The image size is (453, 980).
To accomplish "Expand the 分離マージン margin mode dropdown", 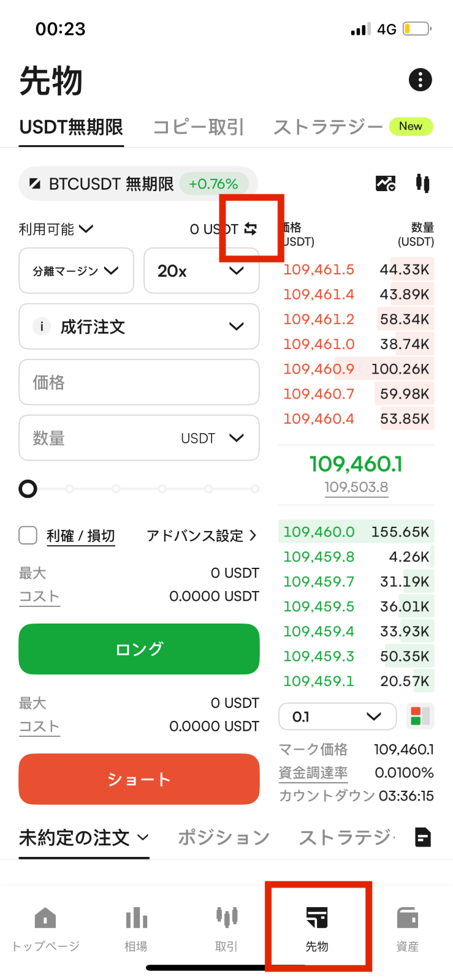I will tap(77, 271).
